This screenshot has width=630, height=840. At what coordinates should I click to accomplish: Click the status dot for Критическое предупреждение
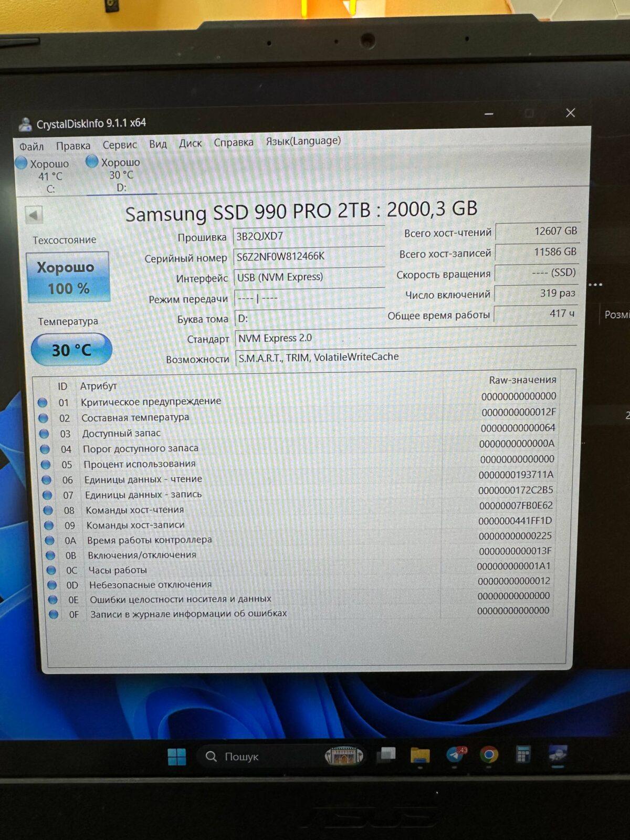pyautogui.click(x=43, y=403)
